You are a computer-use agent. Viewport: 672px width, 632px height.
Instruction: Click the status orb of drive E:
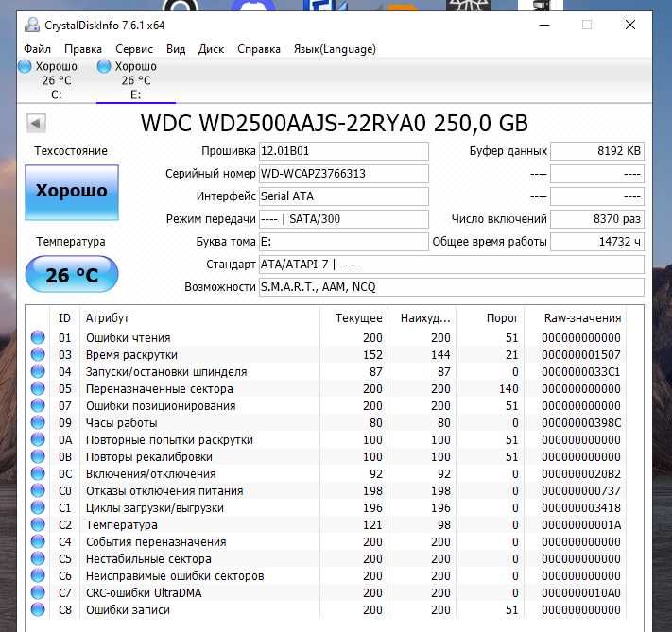point(104,66)
